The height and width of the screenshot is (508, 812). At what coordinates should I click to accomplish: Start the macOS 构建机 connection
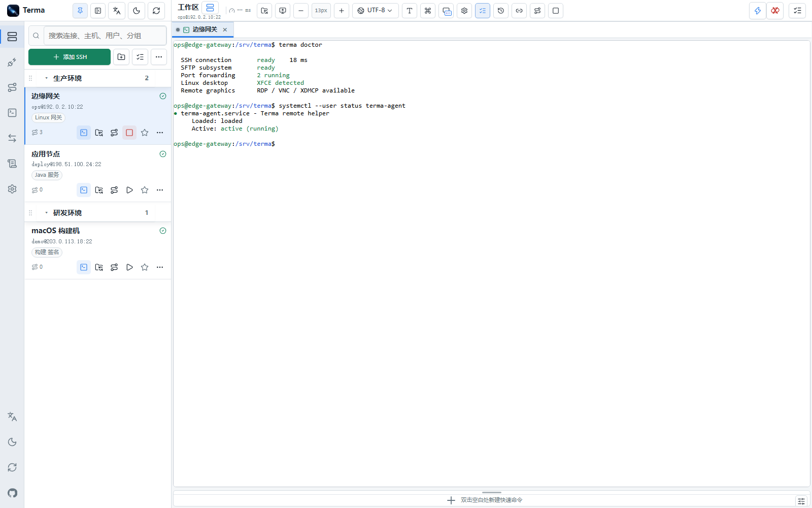129,267
